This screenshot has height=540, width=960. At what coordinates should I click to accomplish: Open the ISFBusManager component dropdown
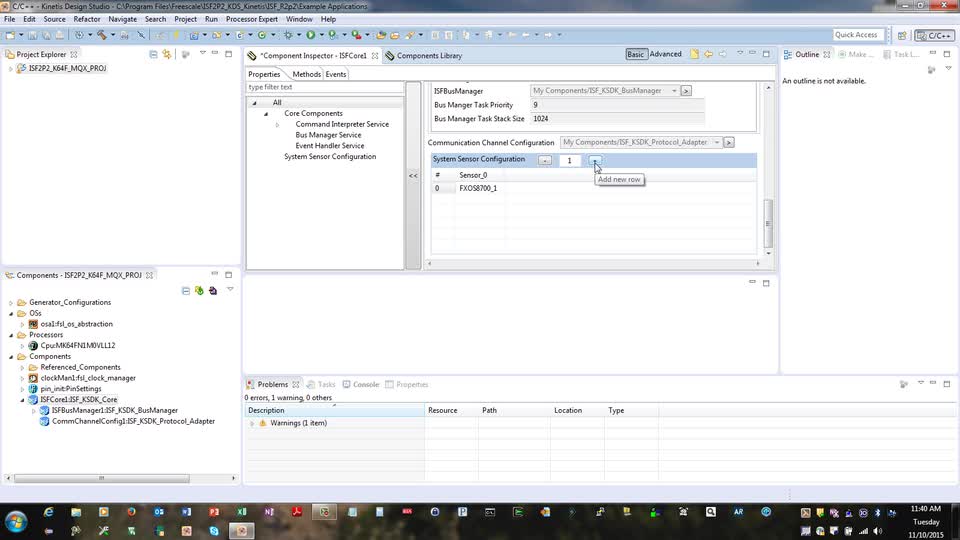pyautogui.click(x=673, y=91)
